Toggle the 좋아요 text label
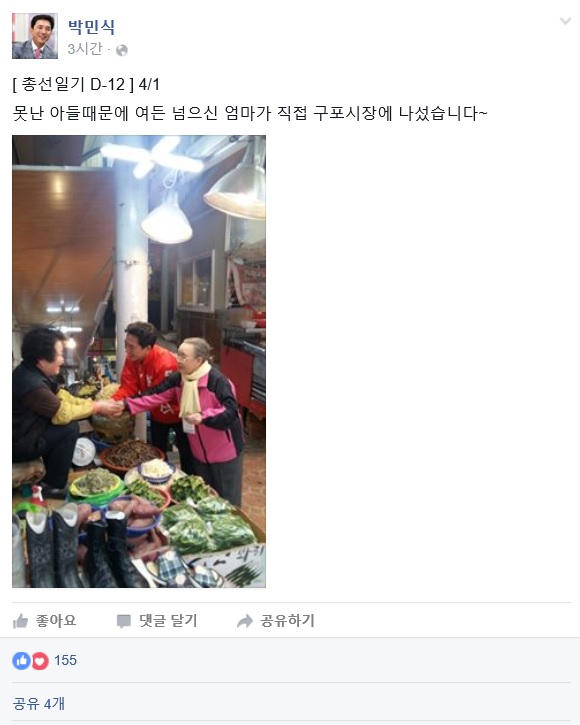Image resolution: width=580 pixels, height=725 pixels. [x=56, y=621]
